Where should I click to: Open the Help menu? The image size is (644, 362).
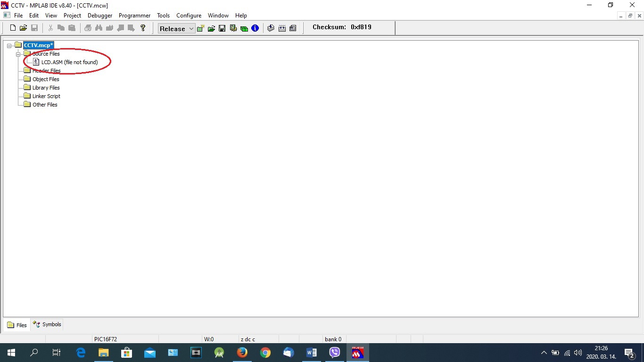click(241, 16)
